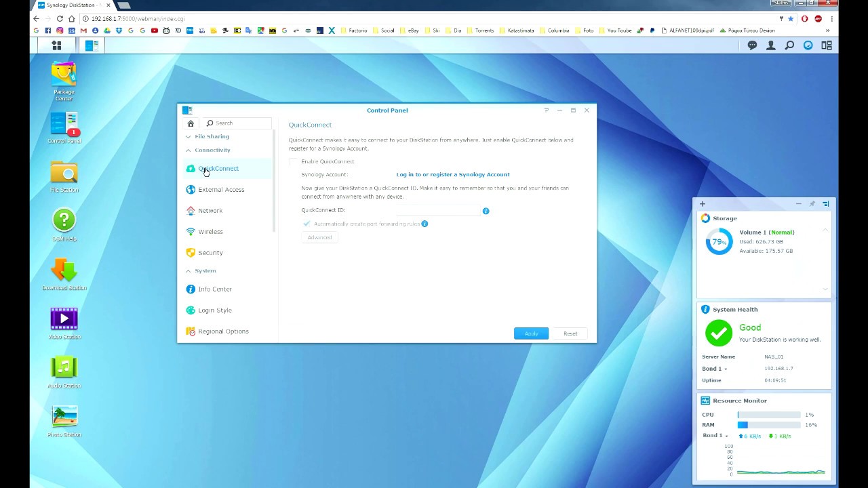This screenshot has width=868, height=488.
Task: Add a widget with the plus icon
Action: pos(703,204)
